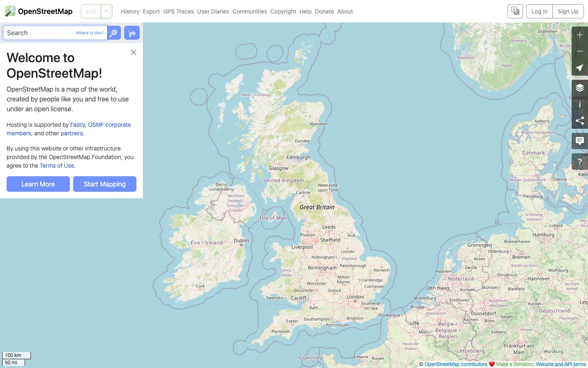588x368 pixels.
Task: Open the language selector icon
Action: click(515, 11)
